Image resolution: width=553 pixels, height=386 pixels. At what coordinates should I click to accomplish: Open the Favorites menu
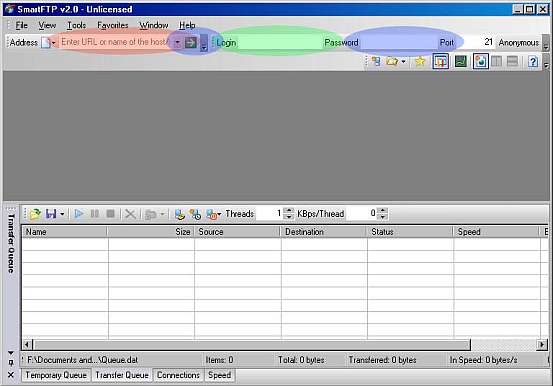(x=113, y=25)
